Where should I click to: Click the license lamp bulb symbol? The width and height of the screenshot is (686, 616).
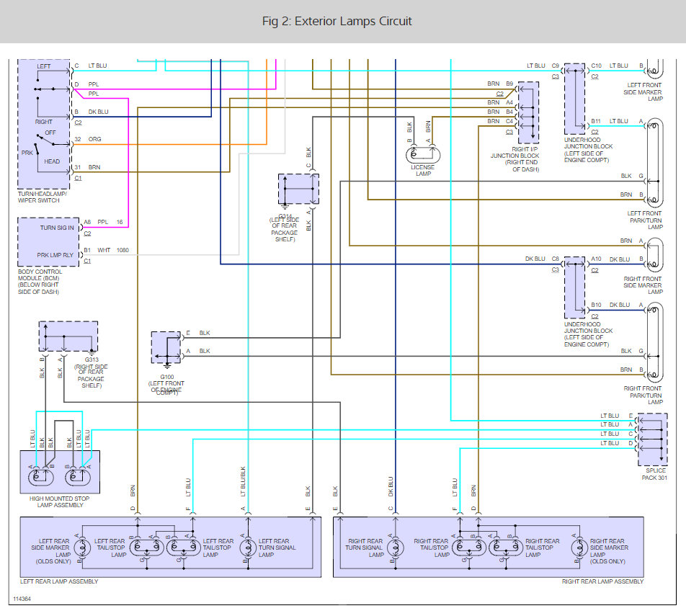(423, 155)
